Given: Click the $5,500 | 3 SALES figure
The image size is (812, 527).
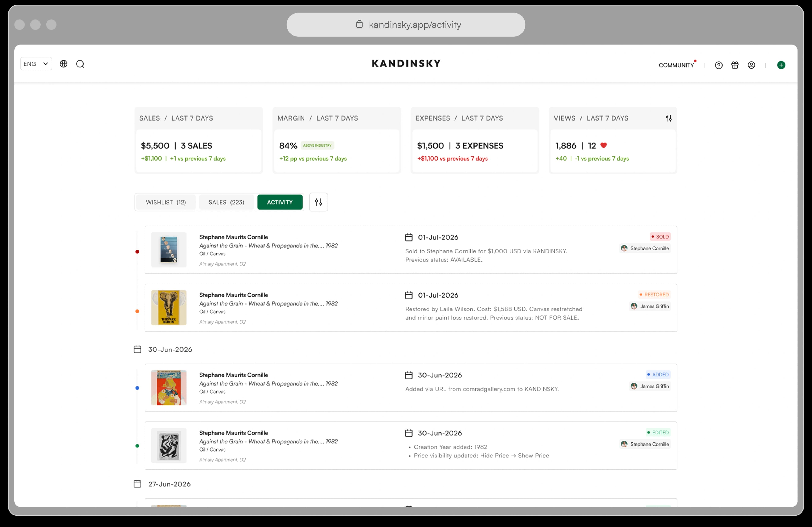Looking at the screenshot, I should click(x=176, y=146).
